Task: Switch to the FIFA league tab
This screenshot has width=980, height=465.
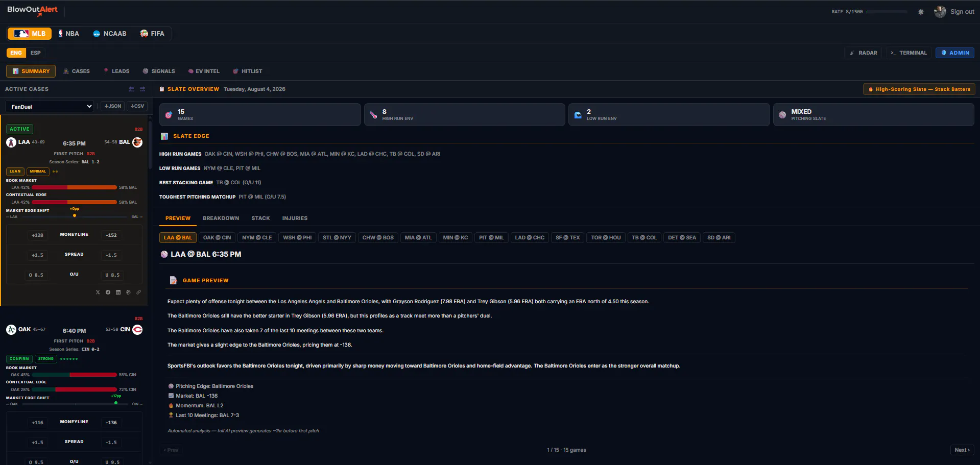Action: (152, 34)
